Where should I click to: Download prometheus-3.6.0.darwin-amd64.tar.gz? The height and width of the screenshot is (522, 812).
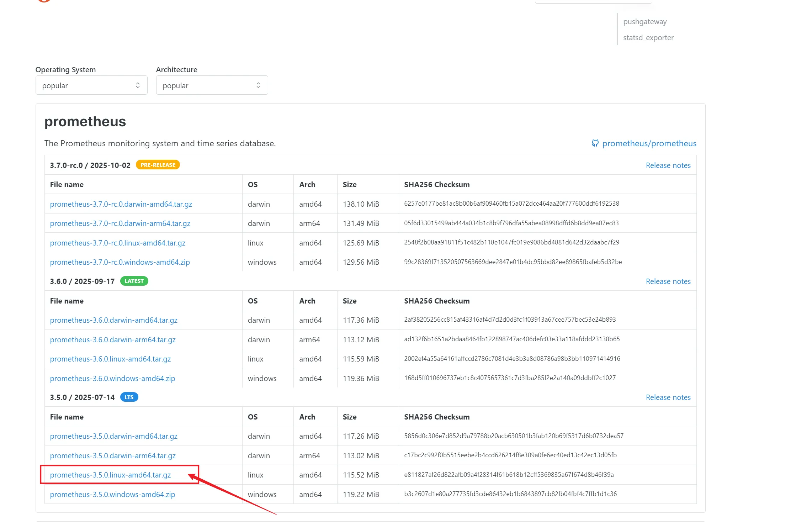point(113,320)
